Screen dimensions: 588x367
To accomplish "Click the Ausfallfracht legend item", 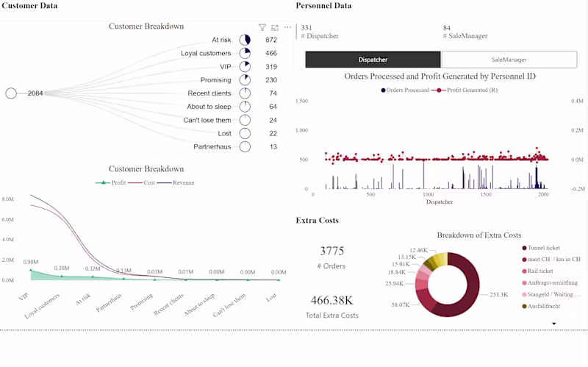I will (x=541, y=306).
